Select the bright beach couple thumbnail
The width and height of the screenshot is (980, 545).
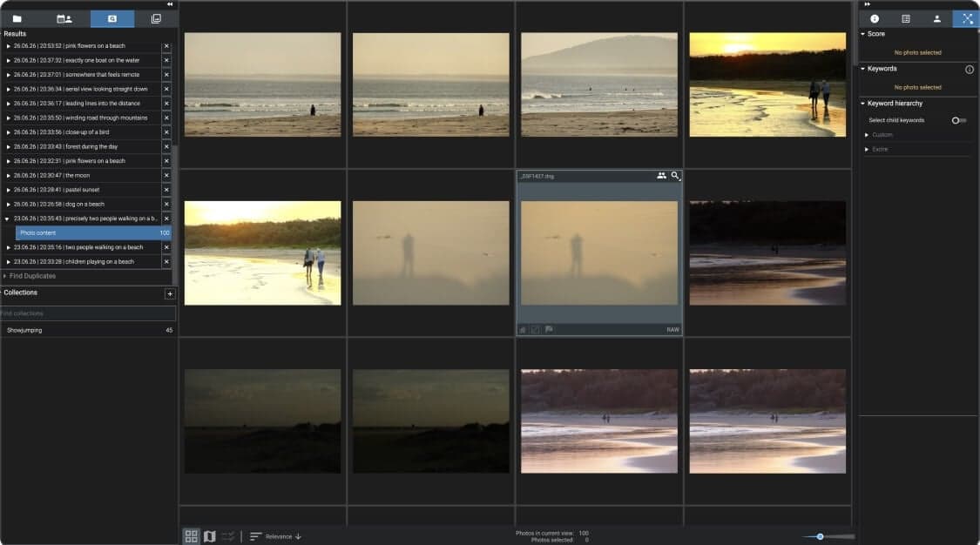click(262, 252)
